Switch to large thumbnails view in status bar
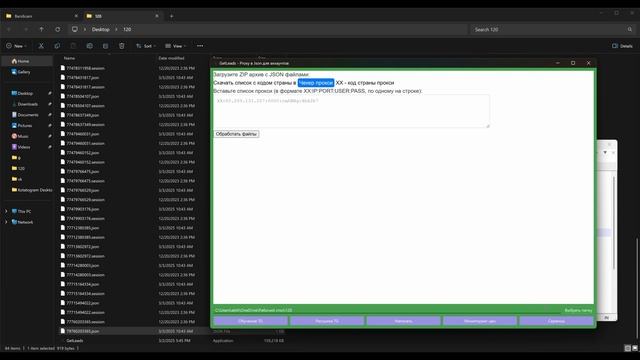Viewport: 640px width, 360px height. click(635, 348)
